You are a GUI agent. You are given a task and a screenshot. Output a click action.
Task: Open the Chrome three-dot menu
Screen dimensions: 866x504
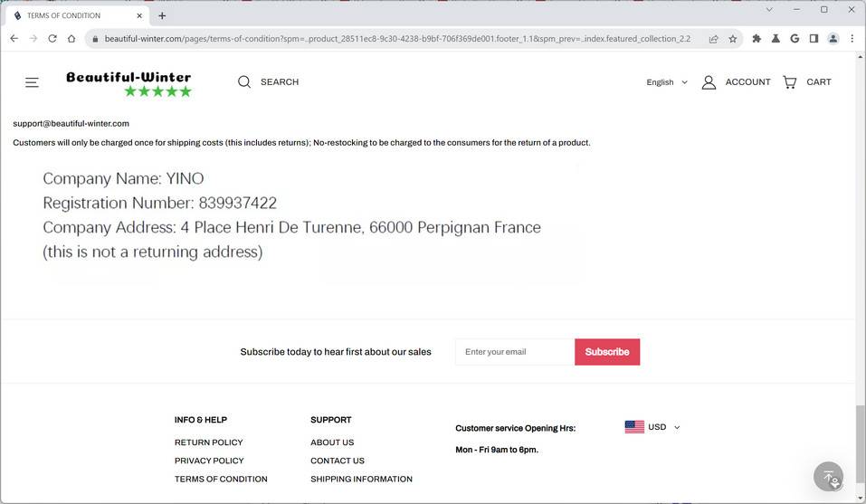[852, 39]
